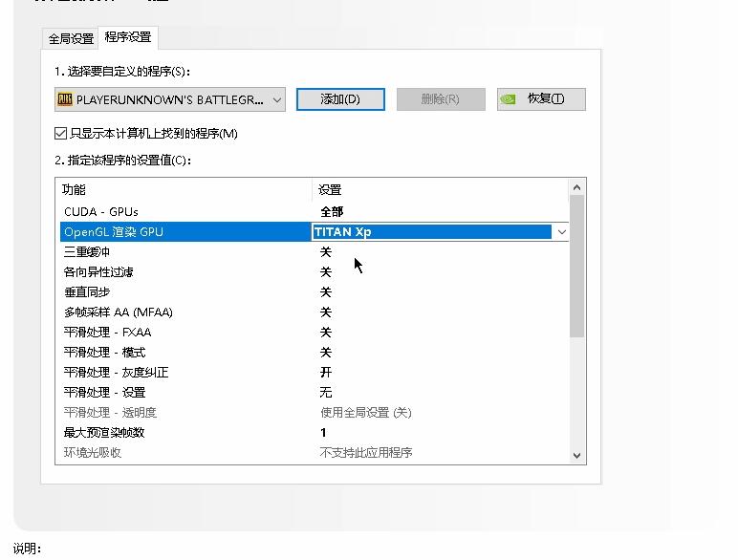Click the value 1 for 最大预渲染帧数
The height and width of the screenshot is (560, 738).
click(323, 433)
